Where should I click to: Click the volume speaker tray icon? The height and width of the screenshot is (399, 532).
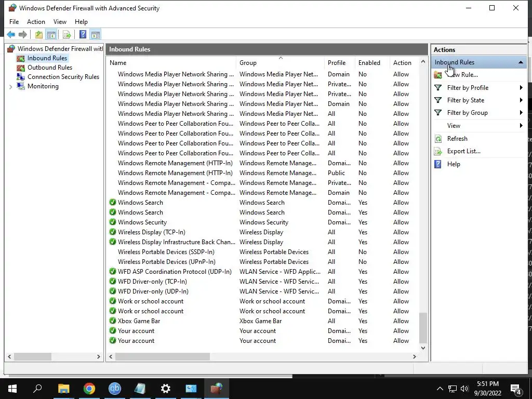[464, 389]
